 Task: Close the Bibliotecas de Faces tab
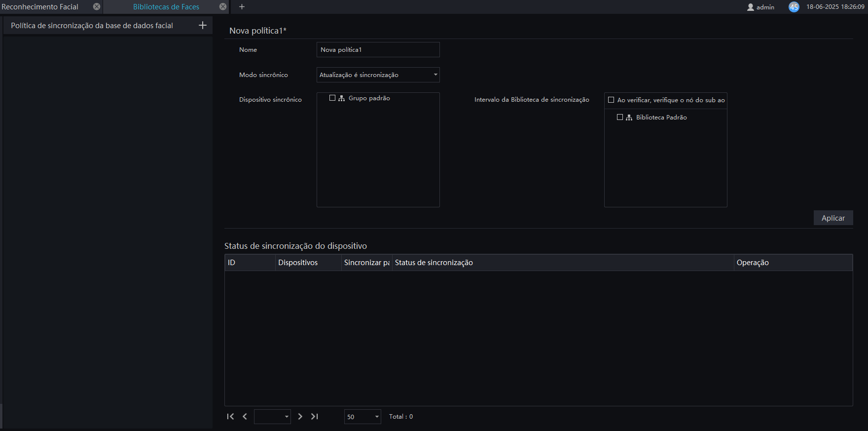(223, 6)
